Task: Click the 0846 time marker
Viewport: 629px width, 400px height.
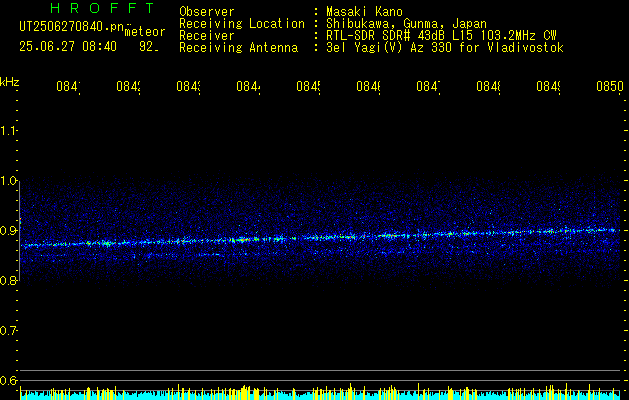Action: (x=368, y=86)
